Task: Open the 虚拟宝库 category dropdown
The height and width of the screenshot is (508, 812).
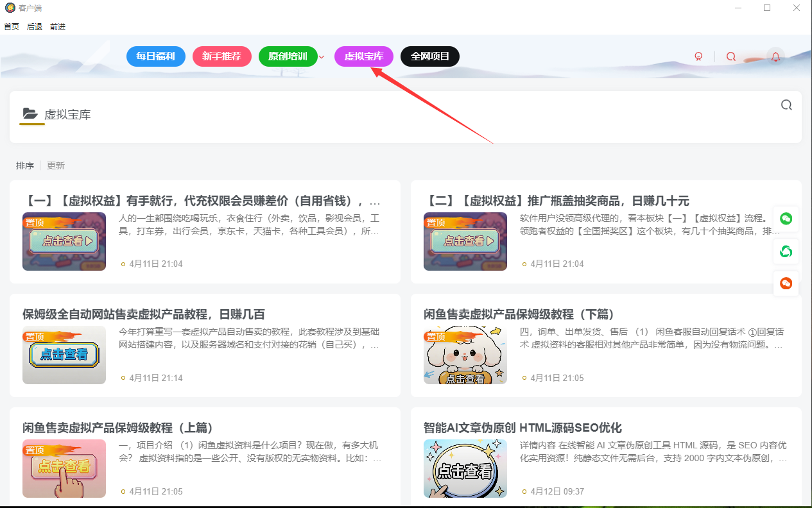Action: pos(364,56)
